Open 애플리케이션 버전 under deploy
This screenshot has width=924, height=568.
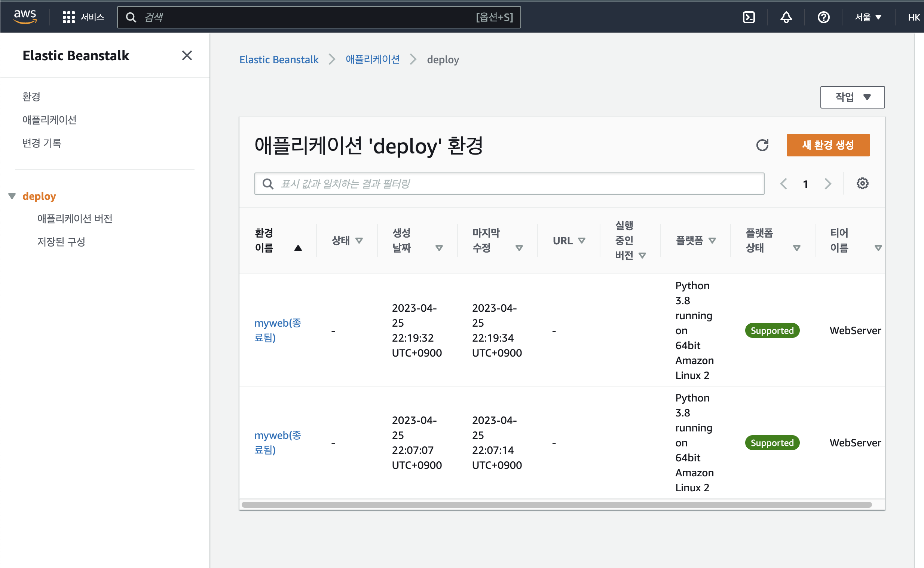[75, 219]
